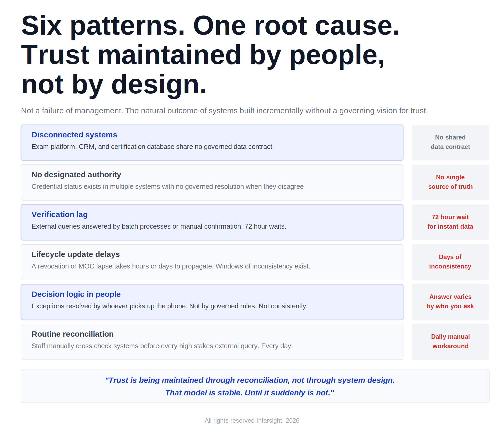This screenshot has height=430, width=504.
Task: Select the '72 hour wait for instant data' box
Action: point(450,222)
